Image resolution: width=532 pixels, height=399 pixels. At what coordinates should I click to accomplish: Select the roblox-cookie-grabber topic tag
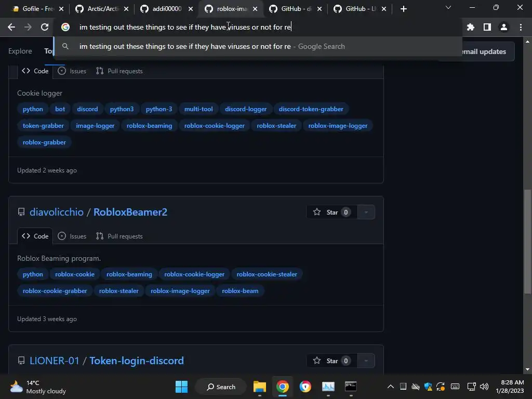point(55,291)
